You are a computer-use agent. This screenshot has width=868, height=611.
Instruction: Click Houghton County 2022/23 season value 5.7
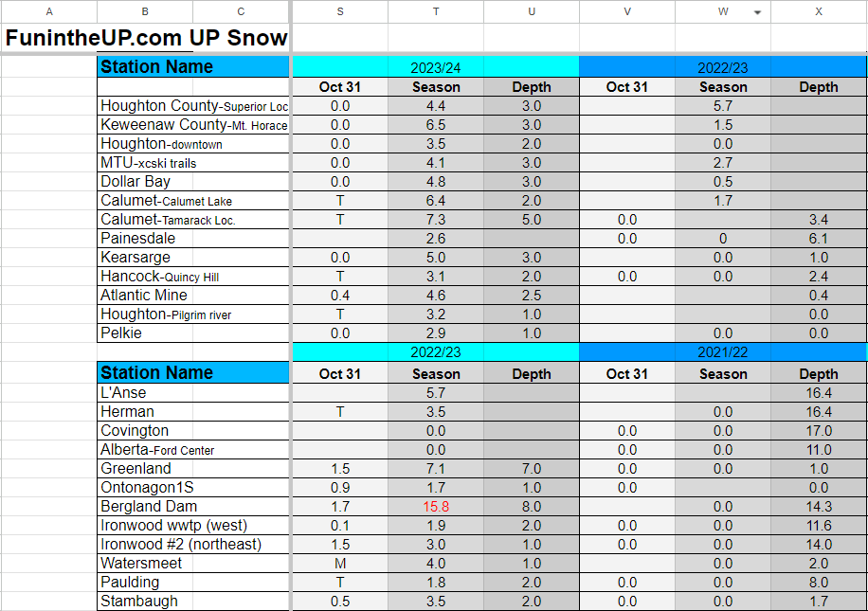[x=723, y=106]
